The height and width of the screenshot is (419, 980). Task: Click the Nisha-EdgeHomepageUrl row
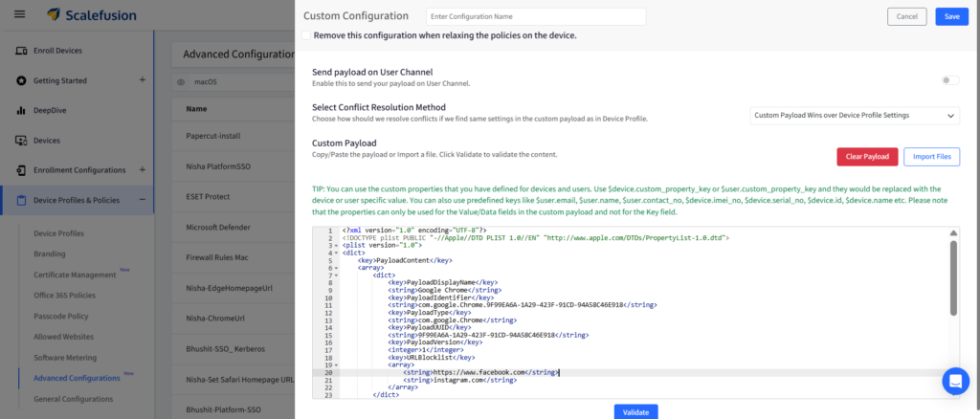233,288
